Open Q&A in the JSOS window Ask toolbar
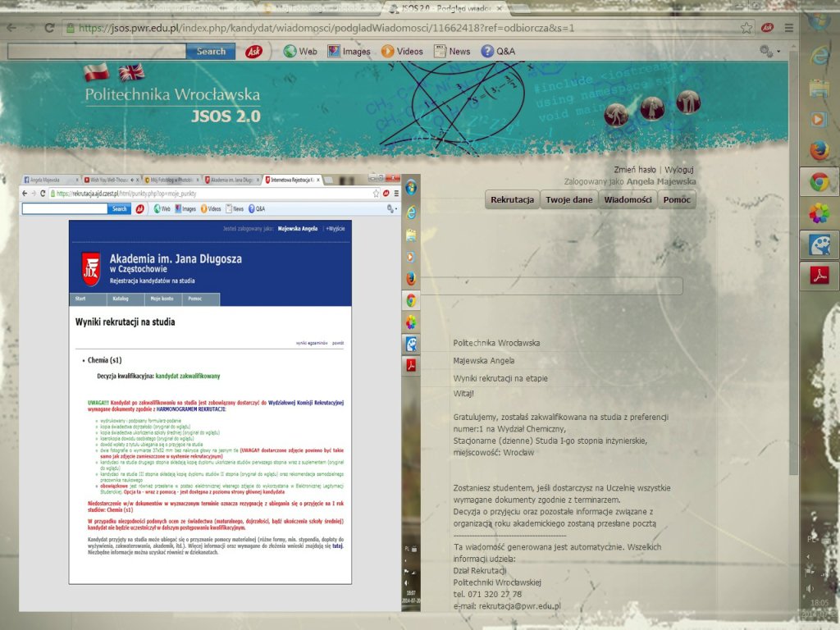Screen dimensions: 840x630 pos(498,52)
